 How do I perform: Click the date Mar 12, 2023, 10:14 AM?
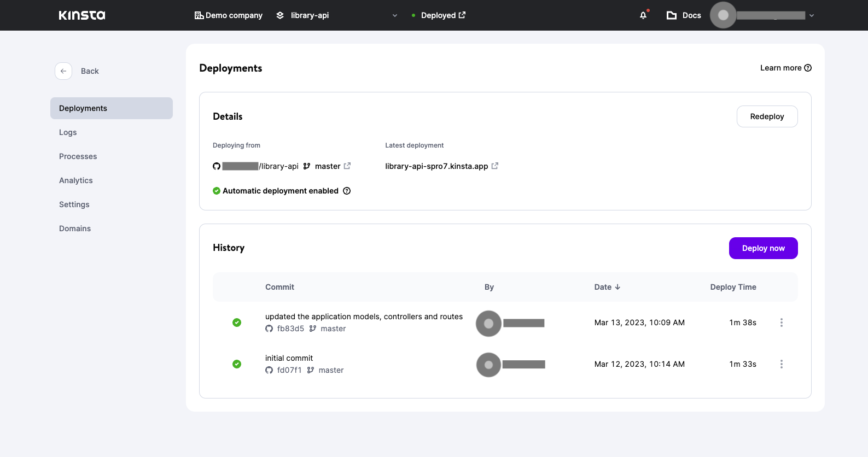639,364
